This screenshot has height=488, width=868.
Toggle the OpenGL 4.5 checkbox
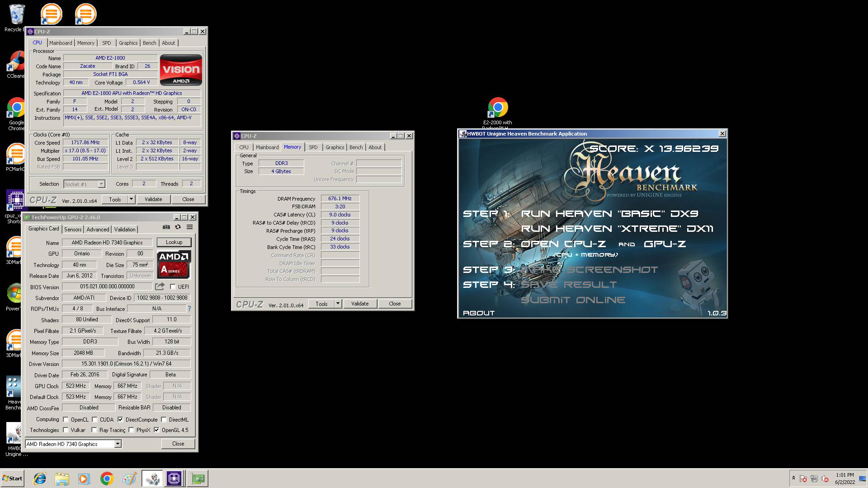click(156, 430)
